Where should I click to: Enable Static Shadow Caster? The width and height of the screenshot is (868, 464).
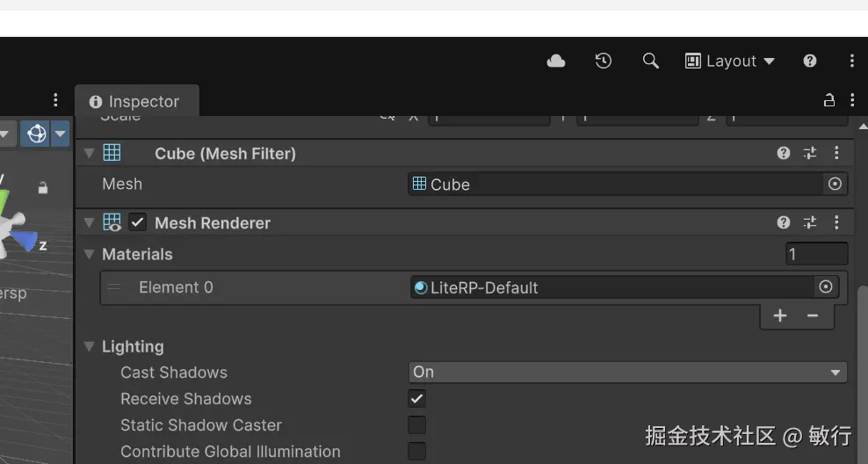click(417, 425)
